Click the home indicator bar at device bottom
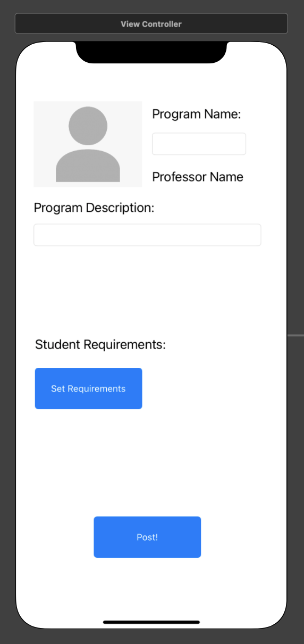 pos(151,622)
